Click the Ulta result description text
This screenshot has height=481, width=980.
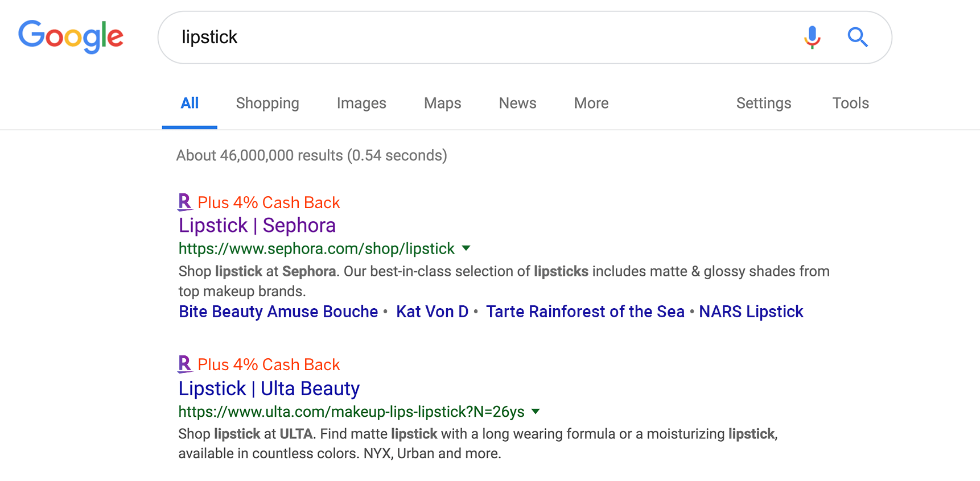tap(478, 443)
